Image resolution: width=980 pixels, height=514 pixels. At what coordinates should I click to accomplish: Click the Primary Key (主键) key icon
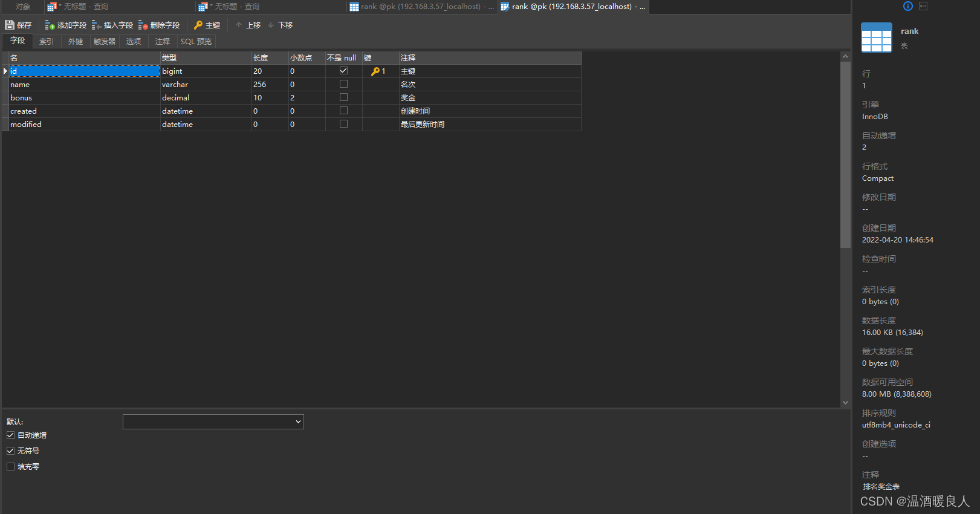pyautogui.click(x=198, y=25)
